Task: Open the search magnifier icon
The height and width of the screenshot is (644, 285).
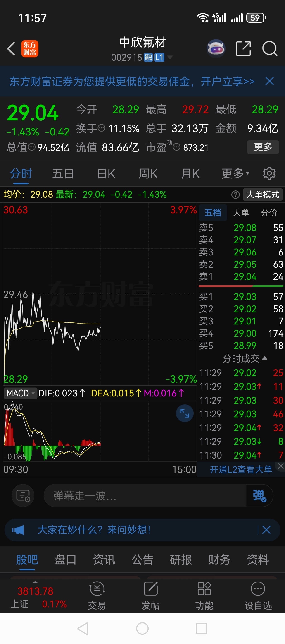Action: click(270, 48)
